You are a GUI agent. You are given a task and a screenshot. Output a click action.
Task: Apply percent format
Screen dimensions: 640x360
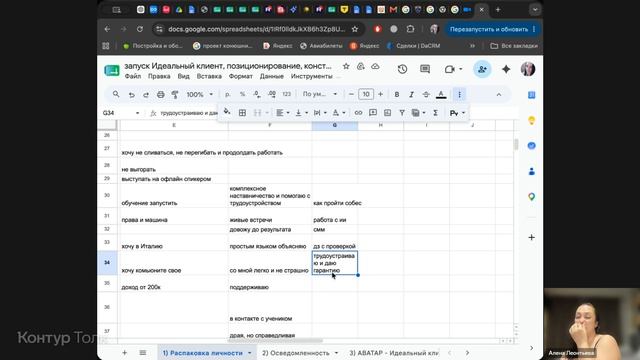pos(242,94)
